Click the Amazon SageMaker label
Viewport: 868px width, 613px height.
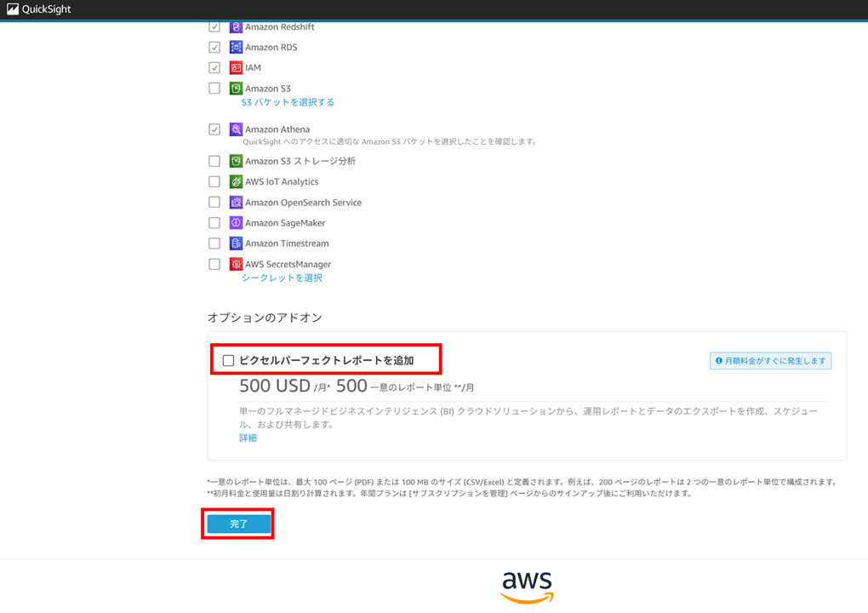pos(285,223)
